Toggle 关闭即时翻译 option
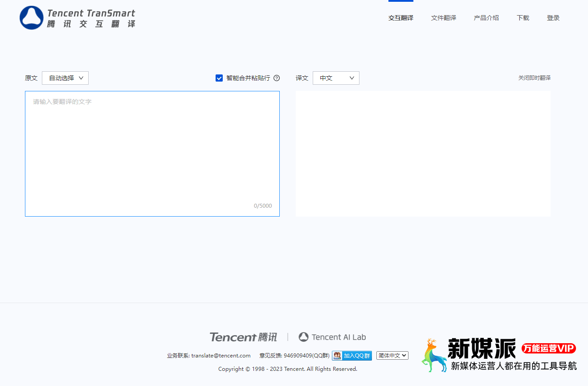Viewport: 588px width, 386px height. tap(534, 78)
